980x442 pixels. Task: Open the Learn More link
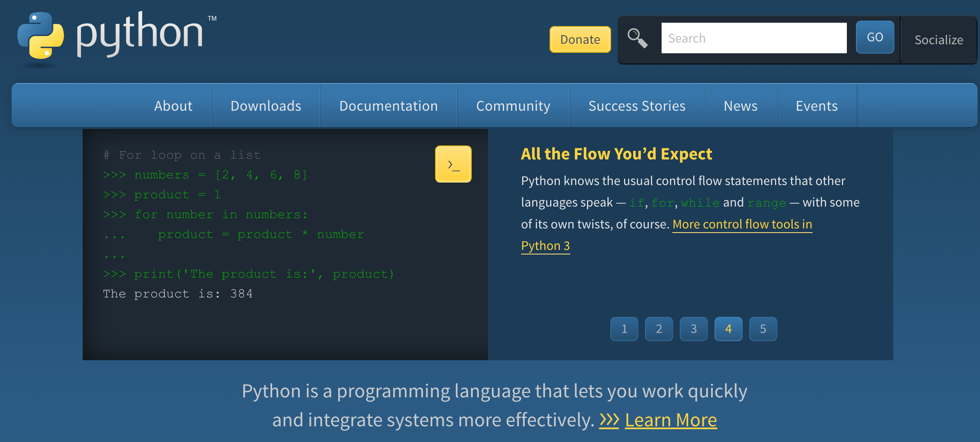[x=671, y=420]
